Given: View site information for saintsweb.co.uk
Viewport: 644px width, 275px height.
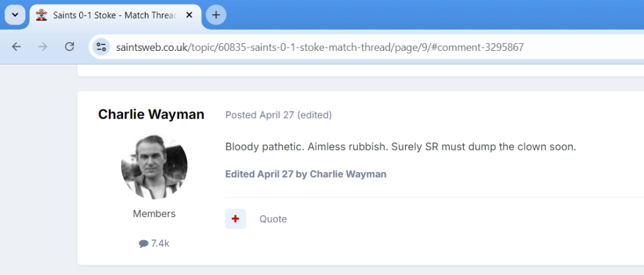Looking at the screenshot, I should point(101,47).
